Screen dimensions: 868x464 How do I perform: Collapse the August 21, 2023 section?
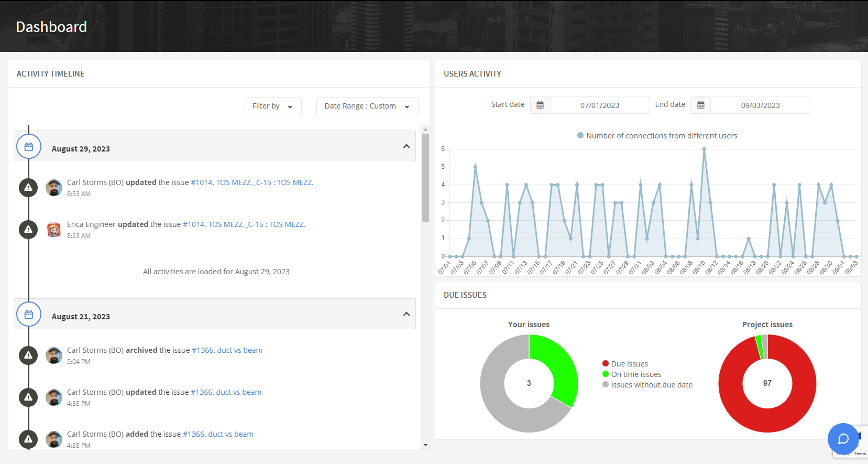point(406,314)
